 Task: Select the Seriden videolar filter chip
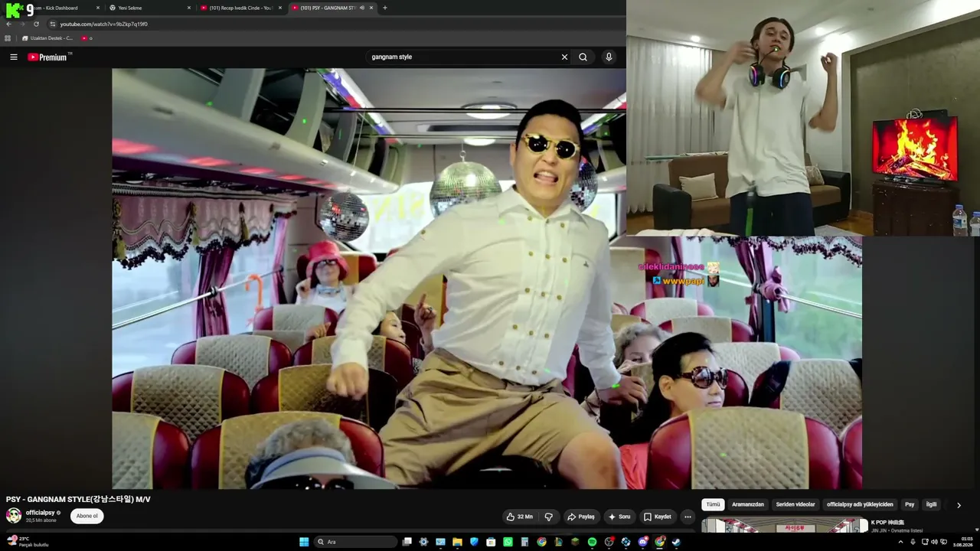tap(795, 504)
